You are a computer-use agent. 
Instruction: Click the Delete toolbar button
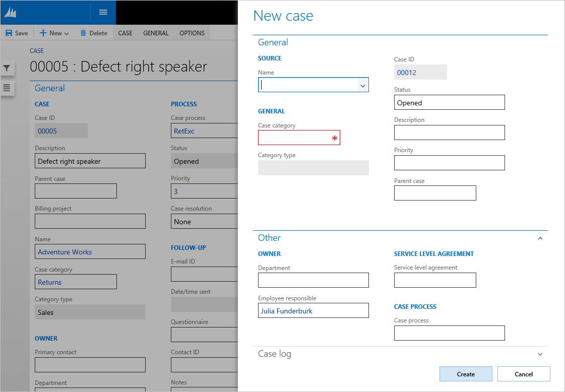[x=94, y=33]
